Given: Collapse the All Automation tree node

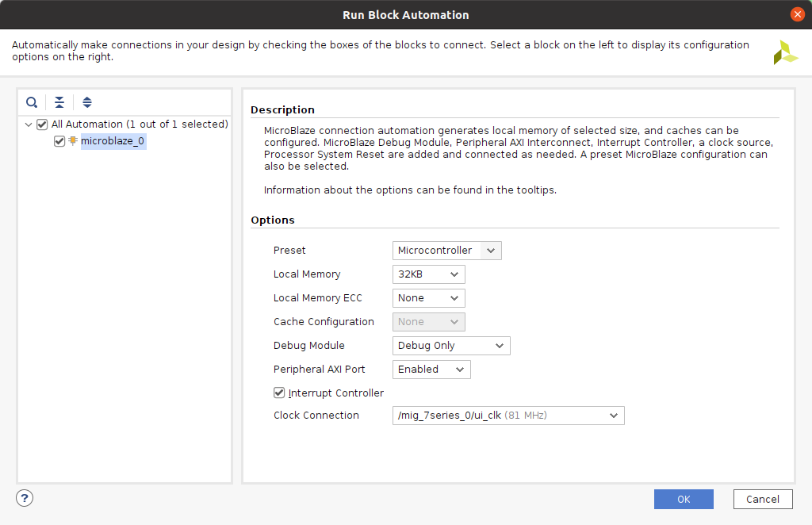Looking at the screenshot, I should (x=29, y=125).
